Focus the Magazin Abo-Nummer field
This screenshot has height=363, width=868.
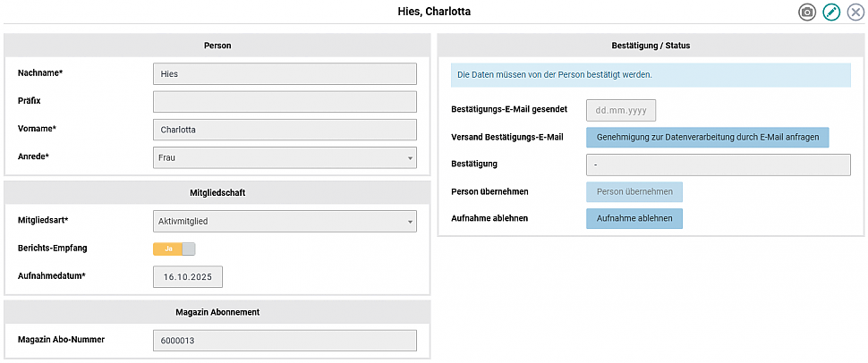[285, 341]
